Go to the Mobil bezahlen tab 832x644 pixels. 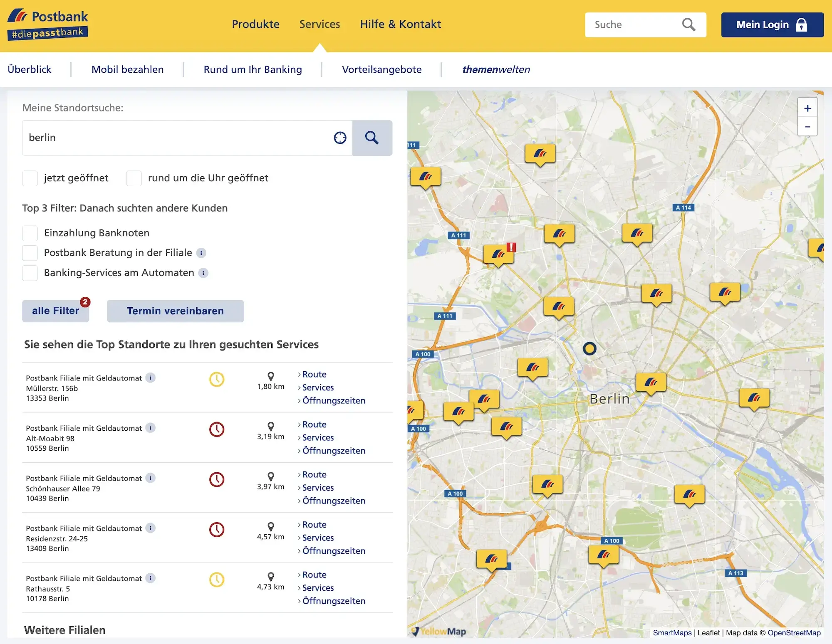(128, 69)
